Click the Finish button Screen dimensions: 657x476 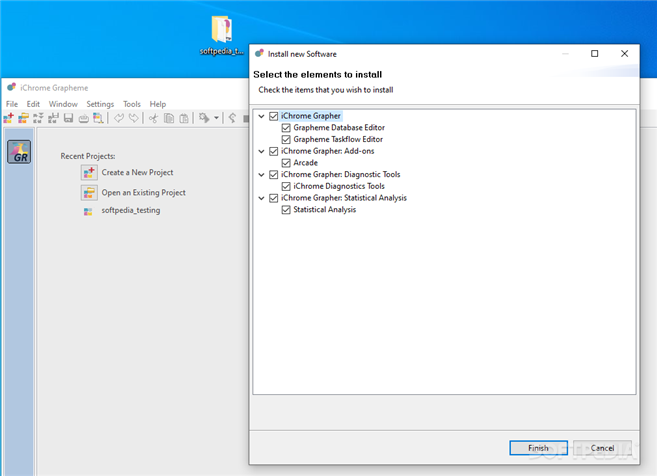[x=538, y=448]
